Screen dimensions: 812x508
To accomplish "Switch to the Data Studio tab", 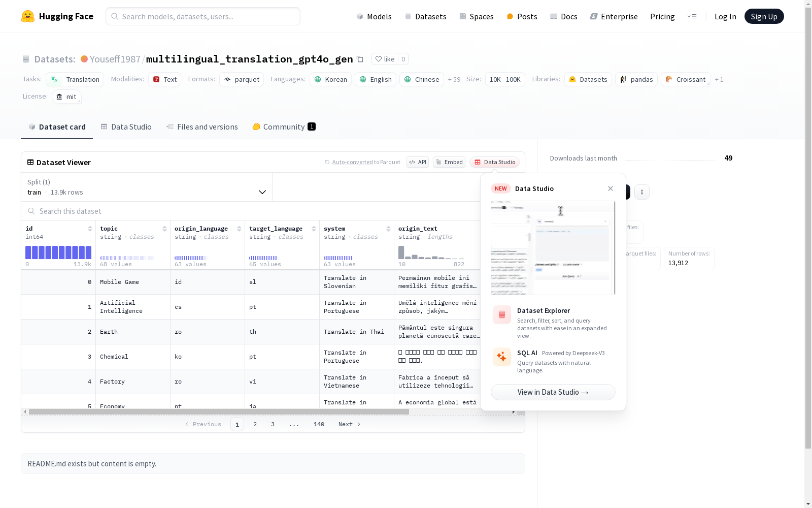I will pos(126,127).
